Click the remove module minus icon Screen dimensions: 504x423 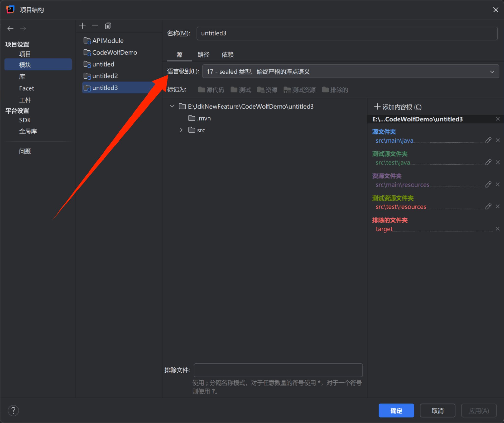click(x=95, y=26)
